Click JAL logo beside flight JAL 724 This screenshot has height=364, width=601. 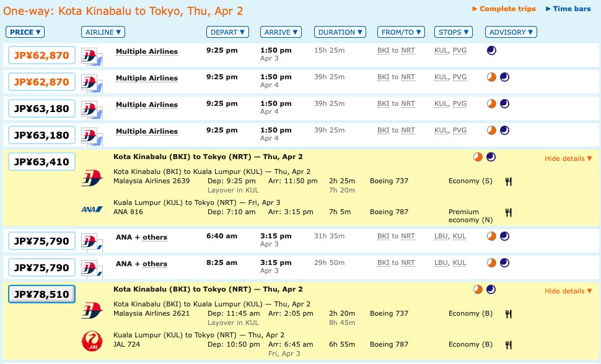[x=92, y=341]
